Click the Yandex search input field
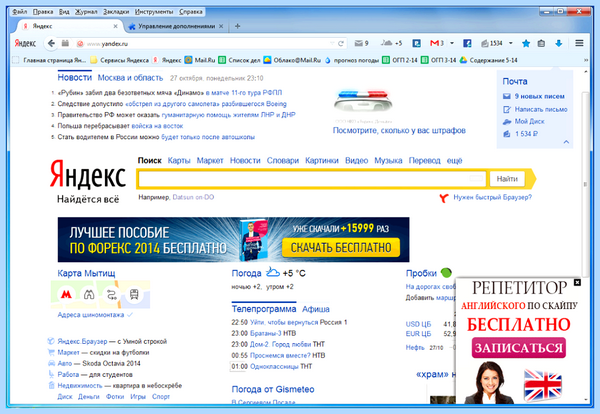This screenshot has height=414, width=600. (x=312, y=179)
